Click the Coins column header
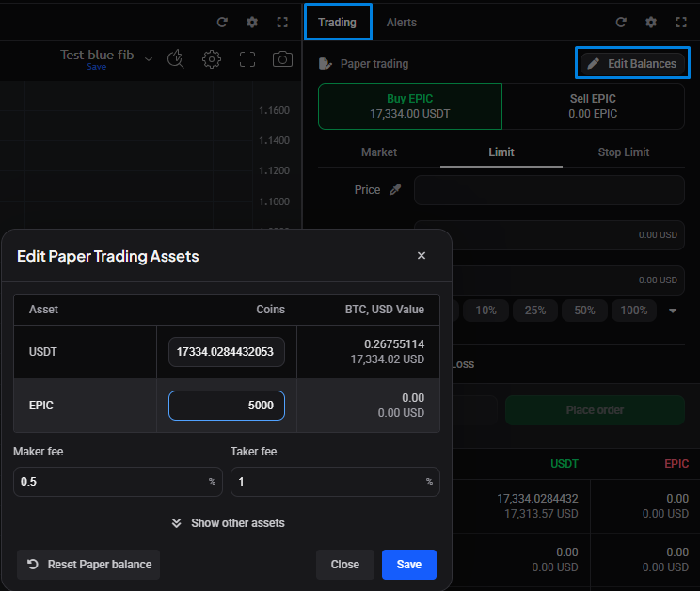This screenshot has width=700, height=591. pyautogui.click(x=271, y=310)
